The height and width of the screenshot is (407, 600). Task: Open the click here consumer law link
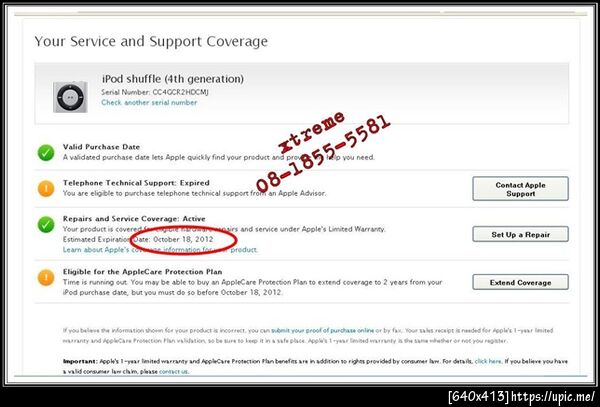(488, 361)
